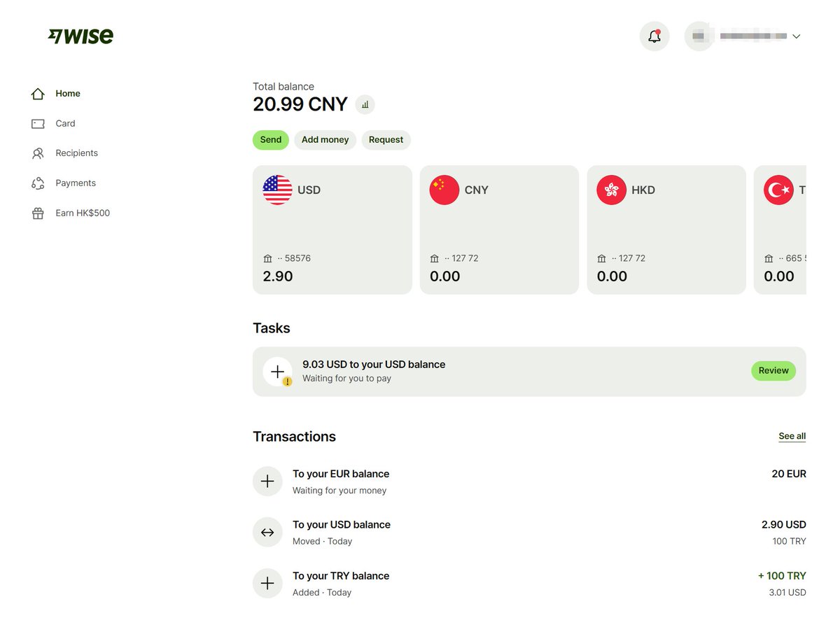Click the + 100 TRY amount
Screen dimensions: 840x632
point(782,576)
